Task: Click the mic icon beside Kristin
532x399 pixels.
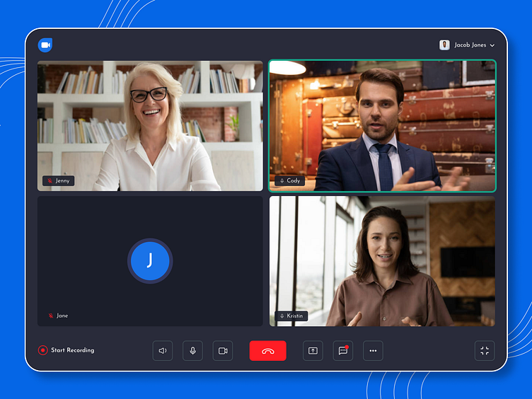Action: [x=282, y=316]
